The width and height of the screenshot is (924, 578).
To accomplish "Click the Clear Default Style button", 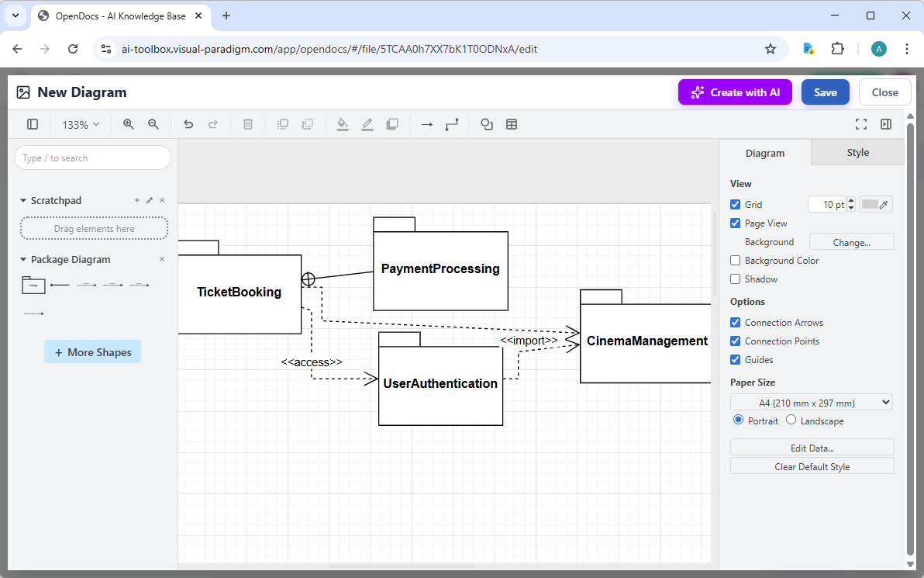I will (x=812, y=466).
